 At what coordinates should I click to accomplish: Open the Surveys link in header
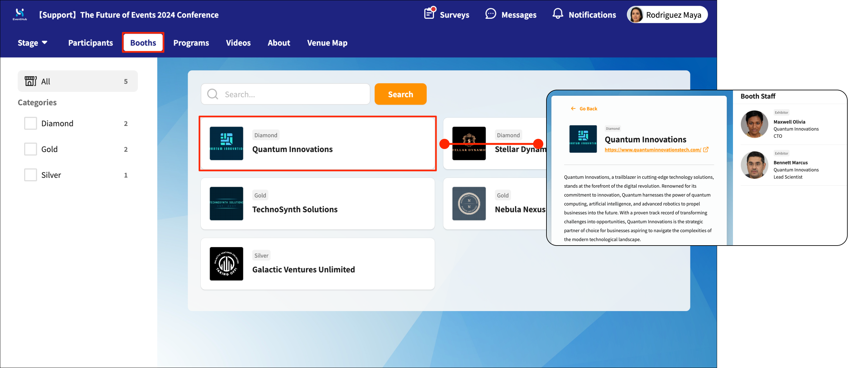coord(446,15)
